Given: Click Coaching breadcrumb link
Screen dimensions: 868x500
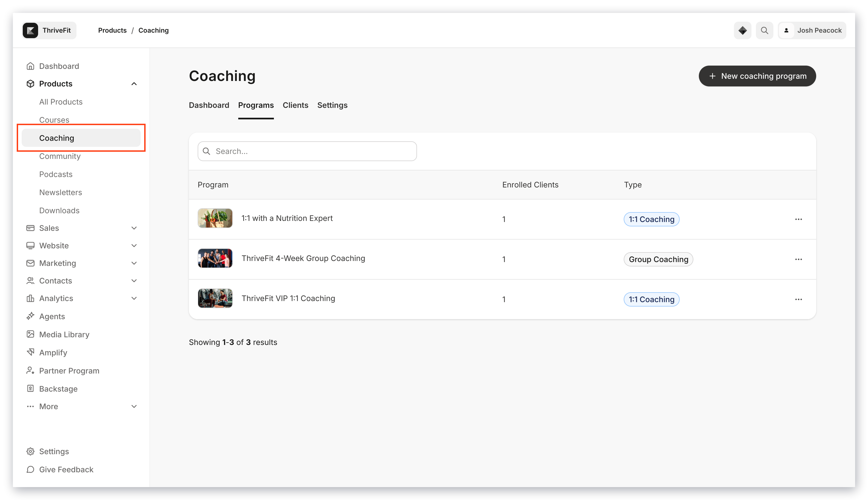Looking at the screenshot, I should [153, 30].
